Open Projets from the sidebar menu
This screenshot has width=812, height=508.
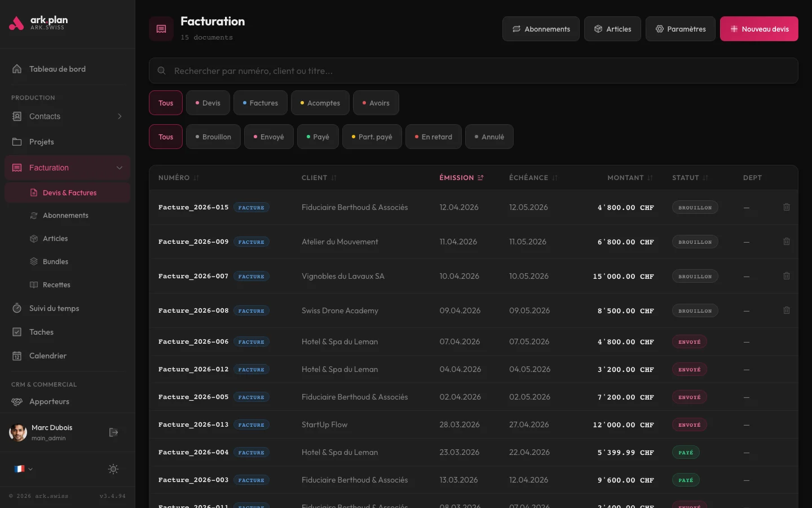click(42, 142)
